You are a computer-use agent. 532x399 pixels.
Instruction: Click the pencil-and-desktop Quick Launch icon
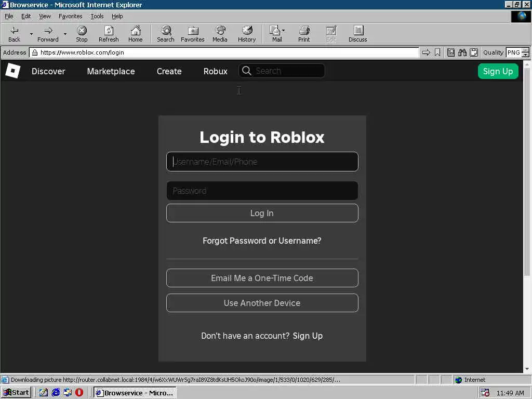[x=44, y=393]
